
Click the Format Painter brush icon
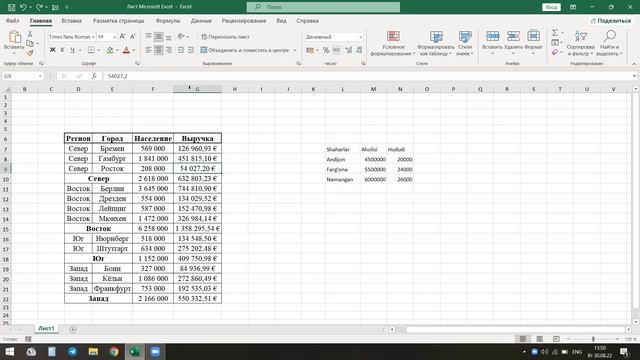click(30, 53)
